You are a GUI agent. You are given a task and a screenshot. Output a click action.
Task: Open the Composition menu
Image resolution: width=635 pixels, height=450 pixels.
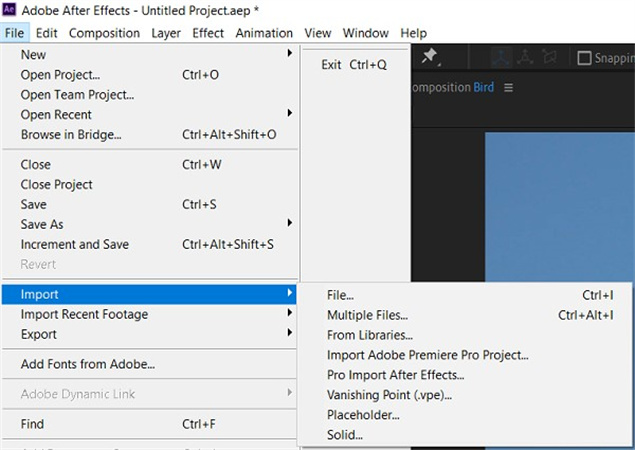(104, 33)
